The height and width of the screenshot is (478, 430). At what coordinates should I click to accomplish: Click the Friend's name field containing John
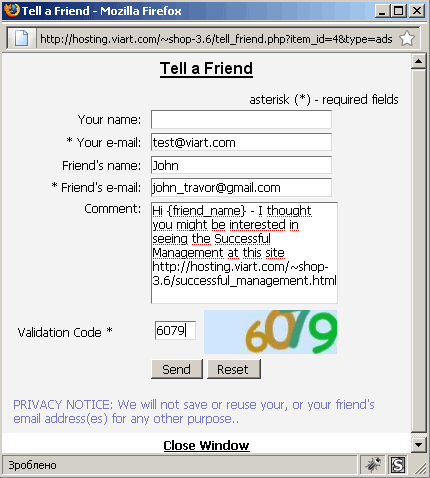coord(241,165)
